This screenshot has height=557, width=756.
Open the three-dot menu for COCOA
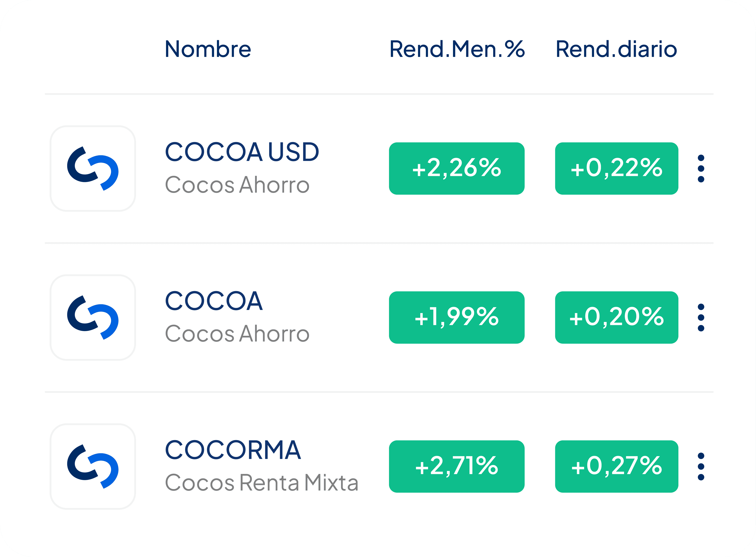(701, 318)
